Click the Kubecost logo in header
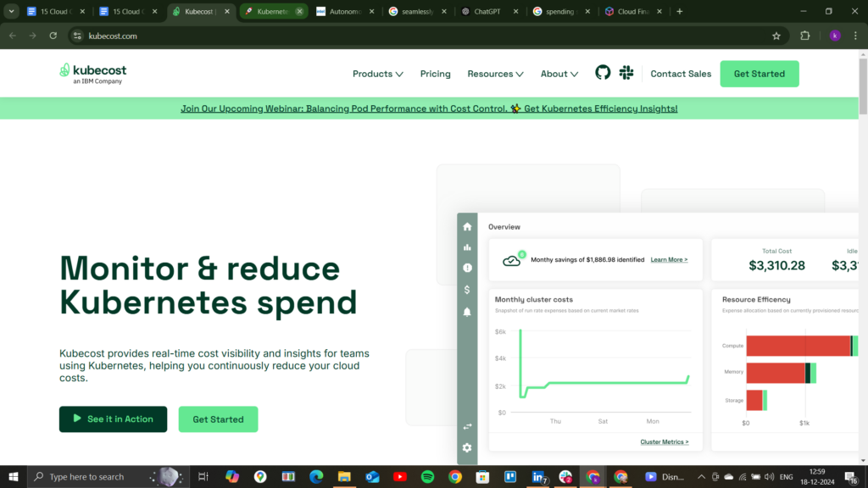This screenshot has width=868, height=488. [93, 74]
